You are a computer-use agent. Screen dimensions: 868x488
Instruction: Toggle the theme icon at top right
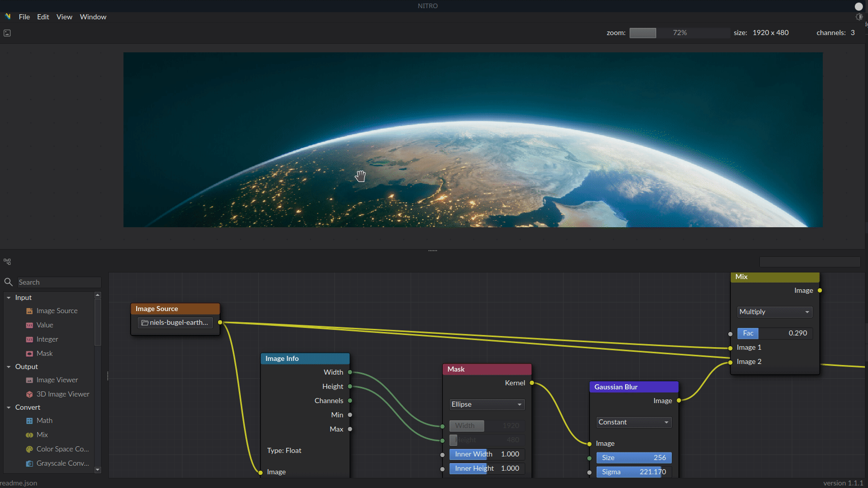click(x=859, y=17)
